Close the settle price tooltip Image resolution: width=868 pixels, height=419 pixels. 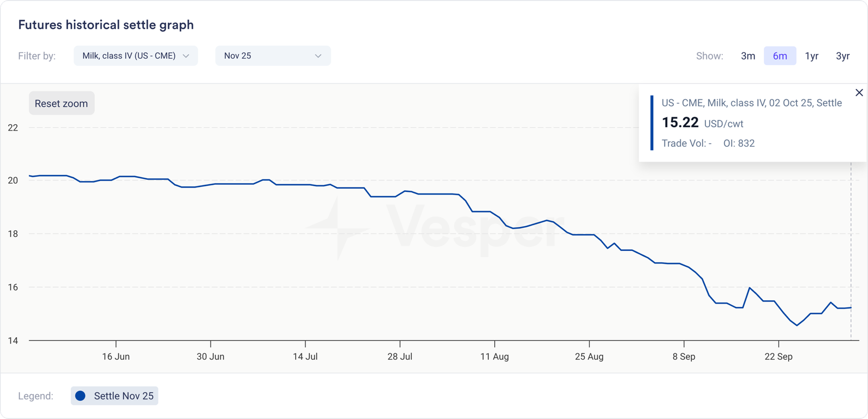point(859,93)
